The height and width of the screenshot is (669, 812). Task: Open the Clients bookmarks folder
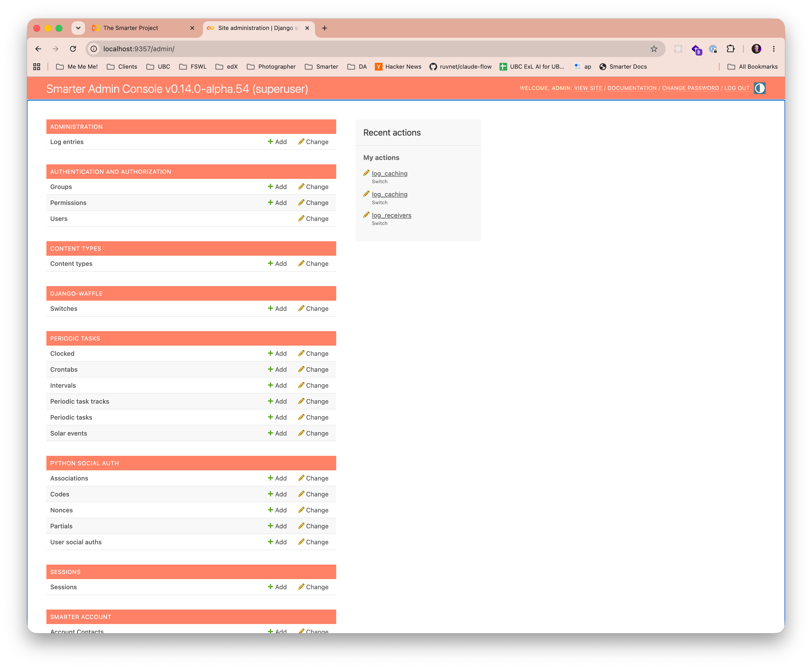122,67
